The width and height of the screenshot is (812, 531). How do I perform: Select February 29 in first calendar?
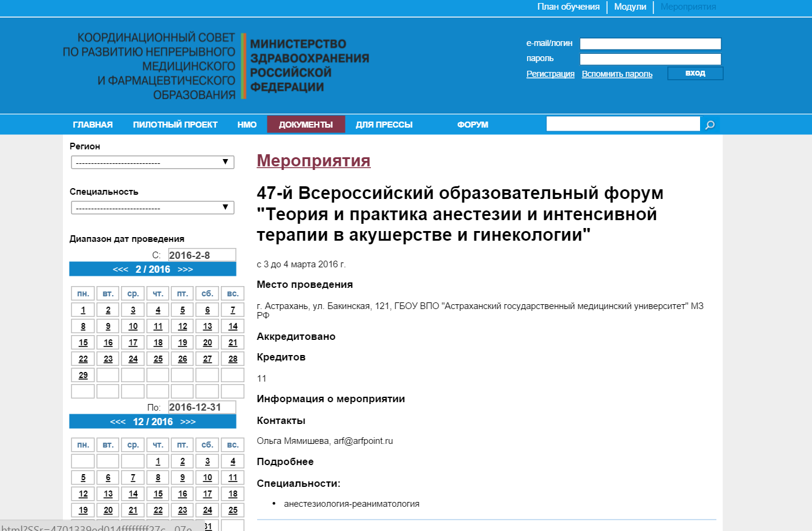pos(83,375)
